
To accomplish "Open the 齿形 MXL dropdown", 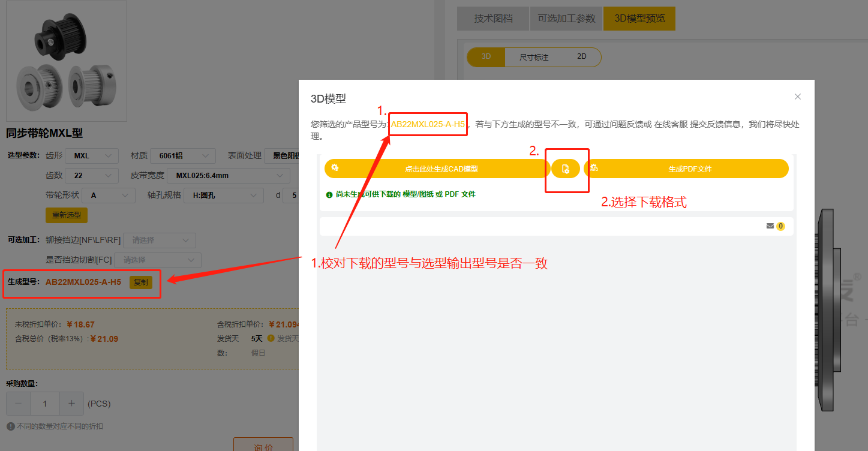I will (x=91, y=155).
